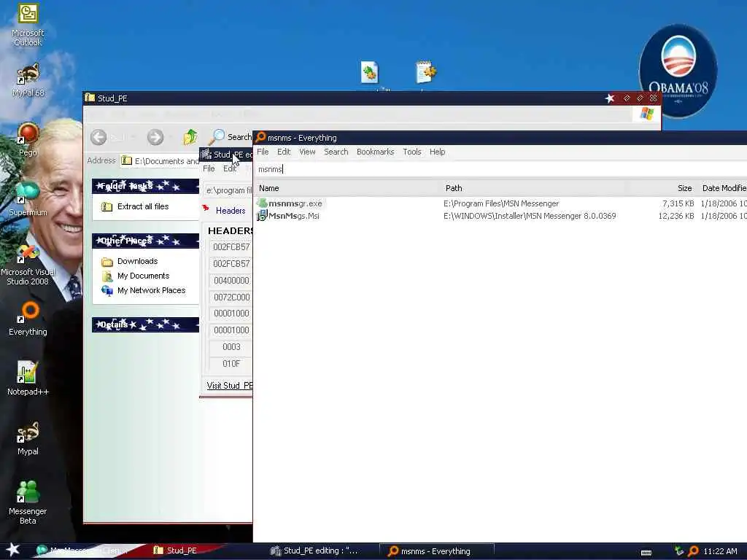The width and height of the screenshot is (747, 560).
Task: Click star button in Stud_PE title bar
Action: click(610, 98)
